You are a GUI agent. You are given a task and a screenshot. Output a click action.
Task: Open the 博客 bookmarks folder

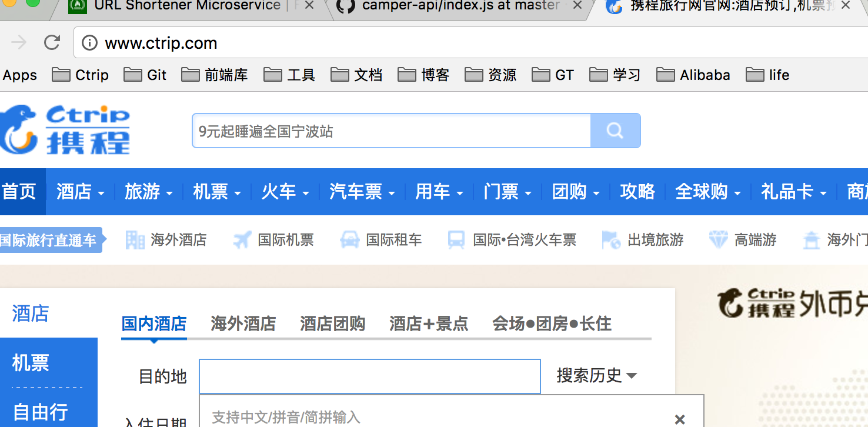pyautogui.click(x=423, y=75)
